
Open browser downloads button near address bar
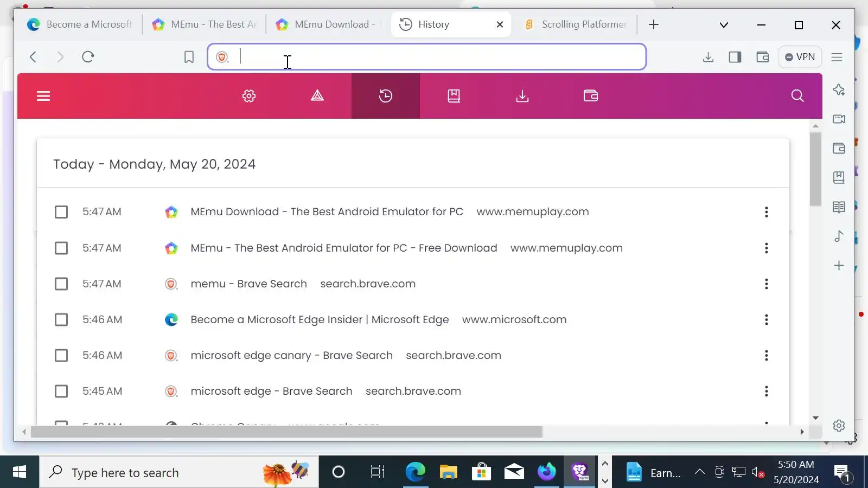point(708,57)
